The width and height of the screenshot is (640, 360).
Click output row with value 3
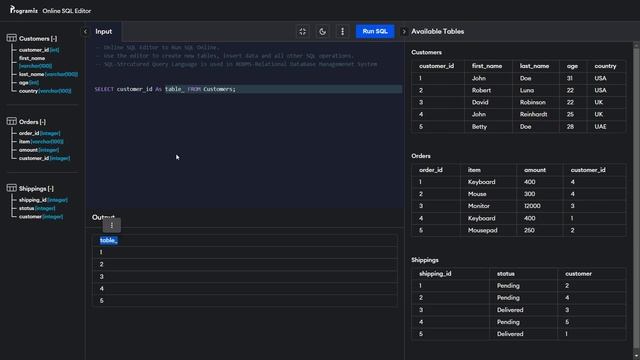coord(245,277)
